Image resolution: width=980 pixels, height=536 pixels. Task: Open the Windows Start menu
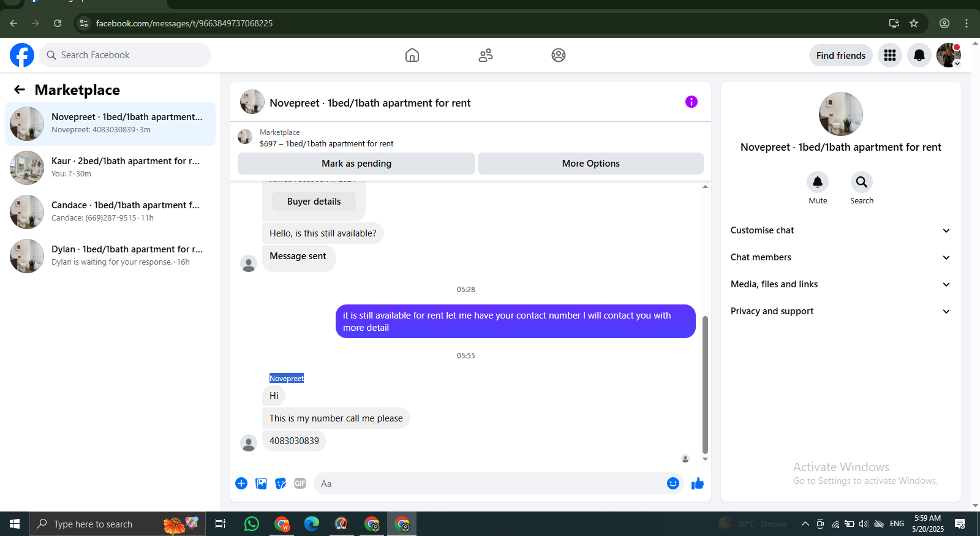click(15, 524)
